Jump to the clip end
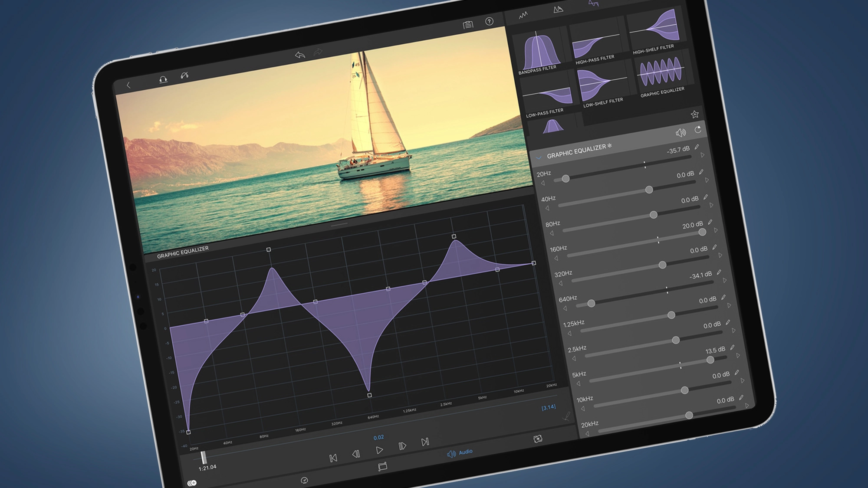868x488 pixels. [x=425, y=442]
